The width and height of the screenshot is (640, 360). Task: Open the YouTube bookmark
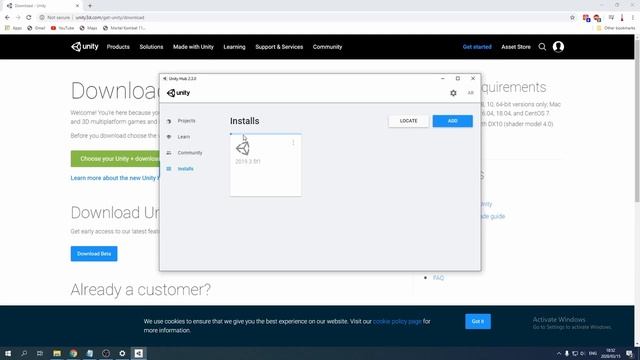click(62, 28)
